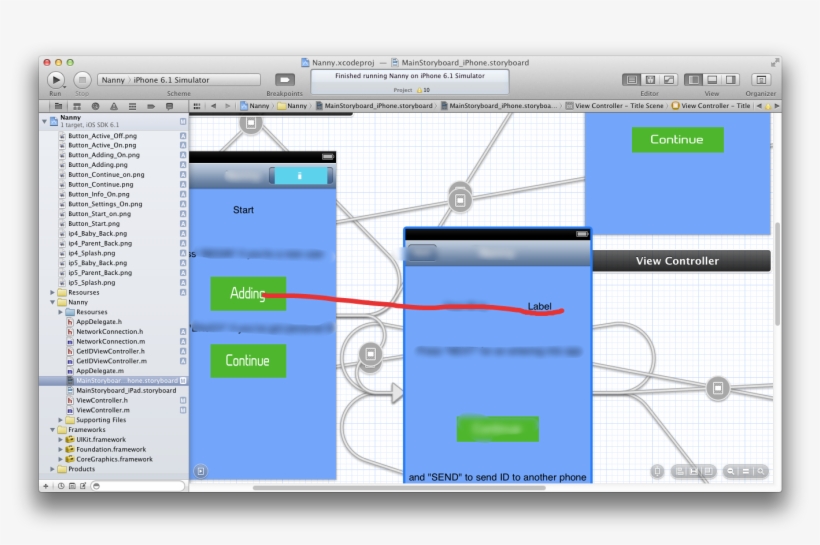Viewport: 820px width, 545px height.
Task: Click the green Adding button on canvas
Action: tap(248, 294)
